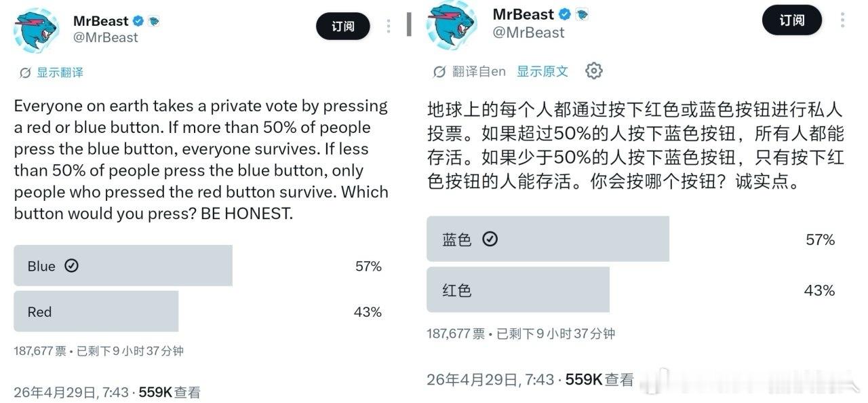Open the three-dot menu on the left post
The image size is (868, 403).
pyautogui.click(x=388, y=26)
